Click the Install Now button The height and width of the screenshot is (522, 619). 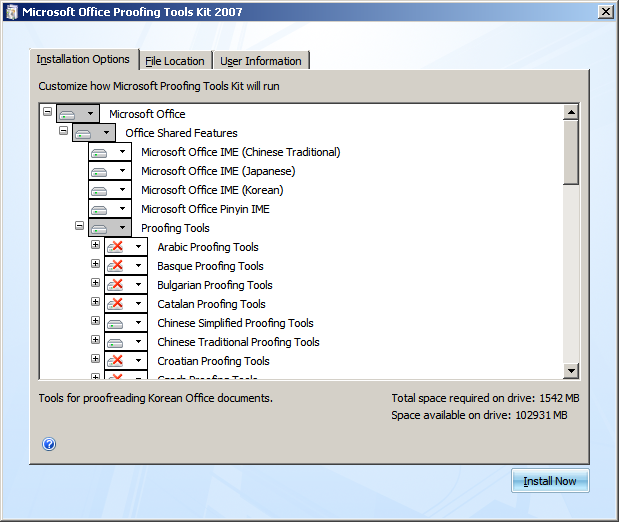click(x=550, y=481)
